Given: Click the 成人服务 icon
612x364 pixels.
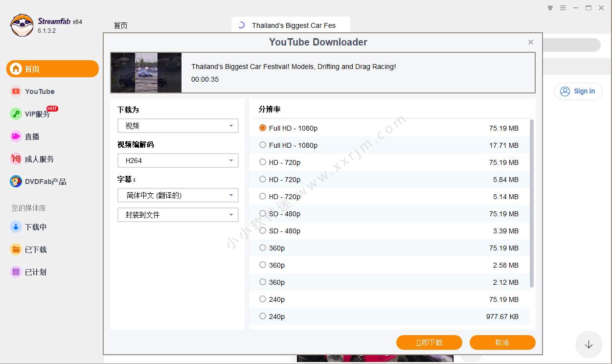Looking at the screenshot, I should (x=16, y=159).
